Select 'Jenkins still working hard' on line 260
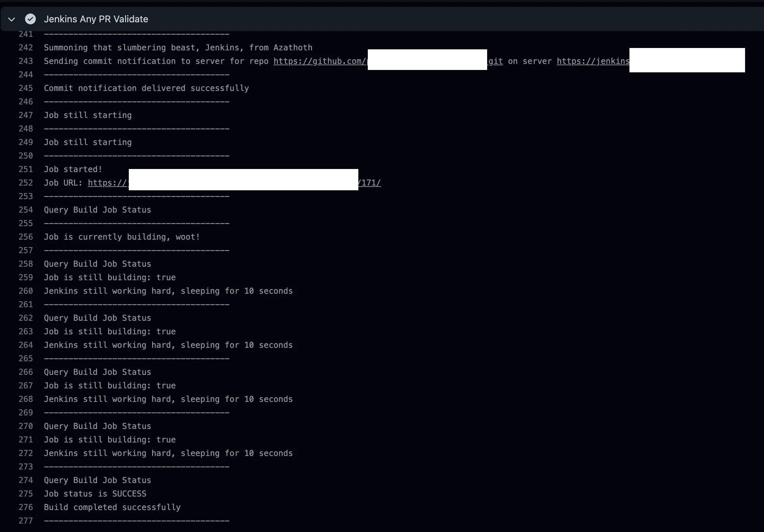 107,291
